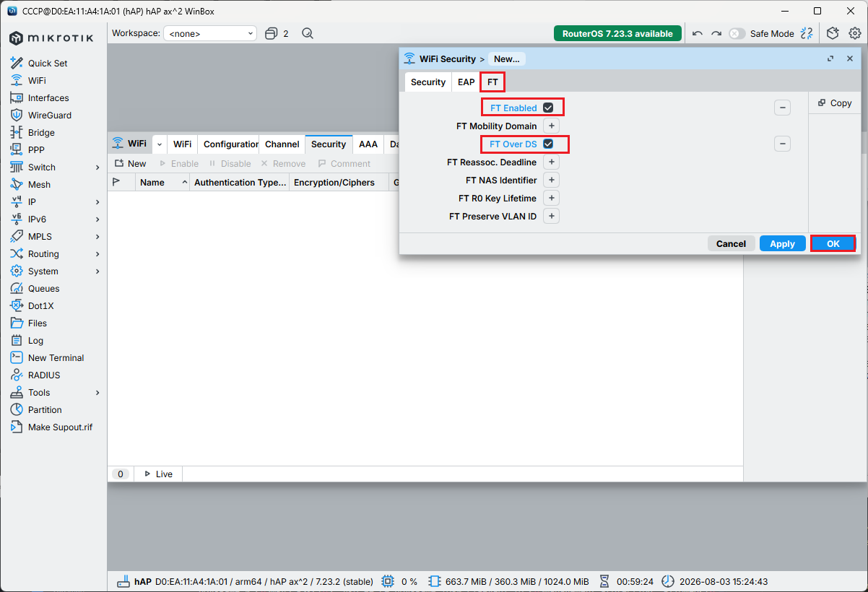Viewport: 868px width, 592px height.
Task: Open PPP in the sidebar
Action: [x=37, y=149]
